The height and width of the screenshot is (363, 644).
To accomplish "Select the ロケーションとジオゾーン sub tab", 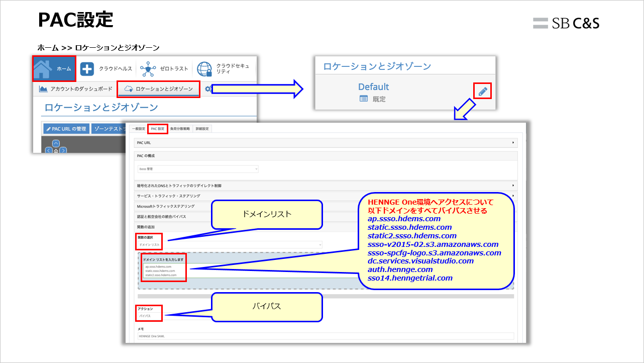I will (158, 89).
